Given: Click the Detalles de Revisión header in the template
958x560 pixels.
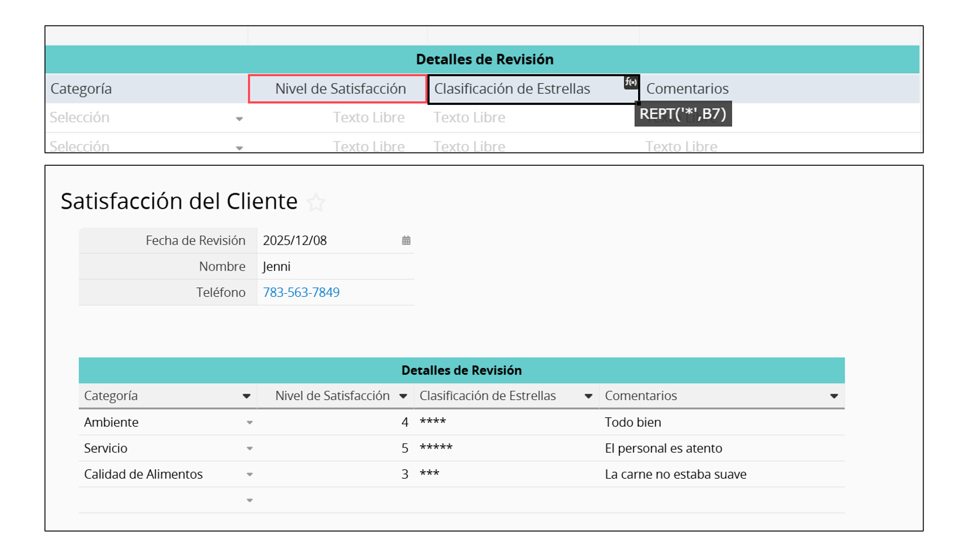Looking at the screenshot, I should 484,60.
